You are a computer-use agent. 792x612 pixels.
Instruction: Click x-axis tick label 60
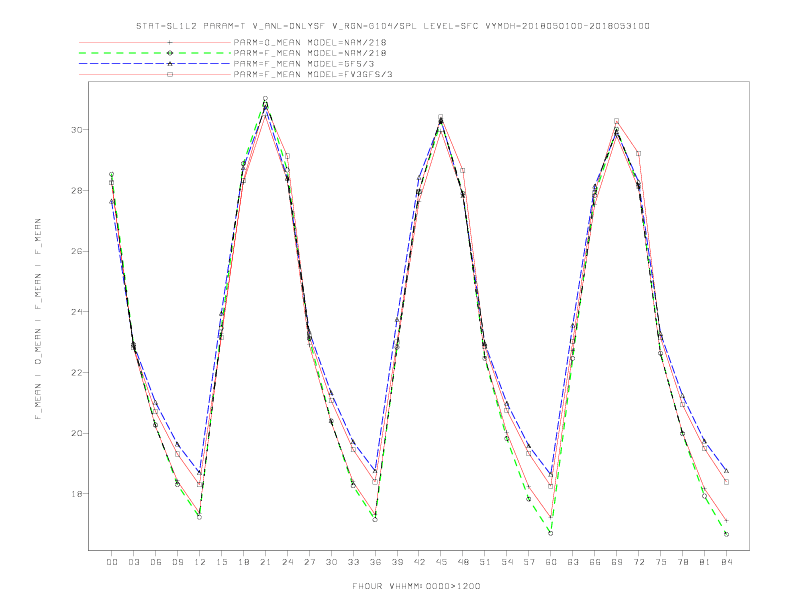(x=551, y=562)
